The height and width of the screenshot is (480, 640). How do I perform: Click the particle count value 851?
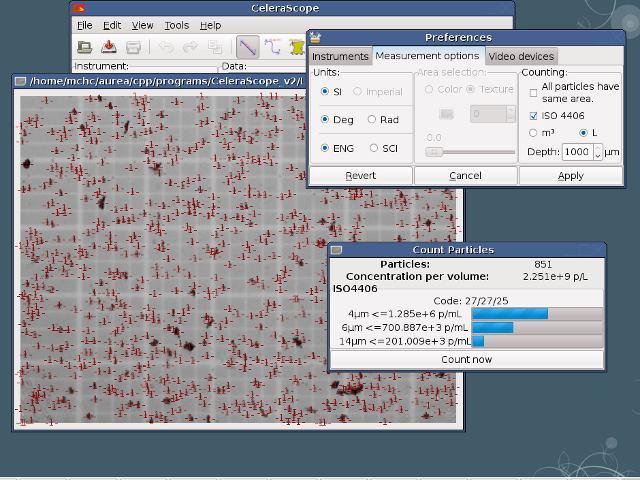pos(543,264)
